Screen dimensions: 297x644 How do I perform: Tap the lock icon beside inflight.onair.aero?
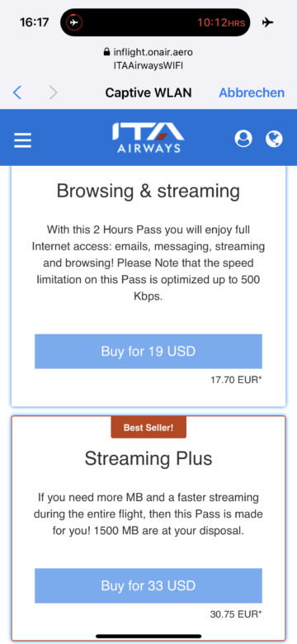pos(107,52)
